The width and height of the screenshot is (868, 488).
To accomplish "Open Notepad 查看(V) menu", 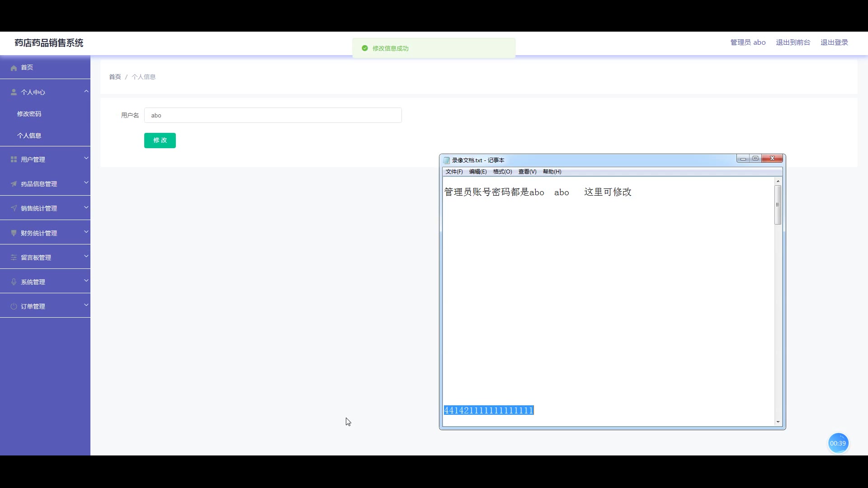I will [x=527, y=172].
